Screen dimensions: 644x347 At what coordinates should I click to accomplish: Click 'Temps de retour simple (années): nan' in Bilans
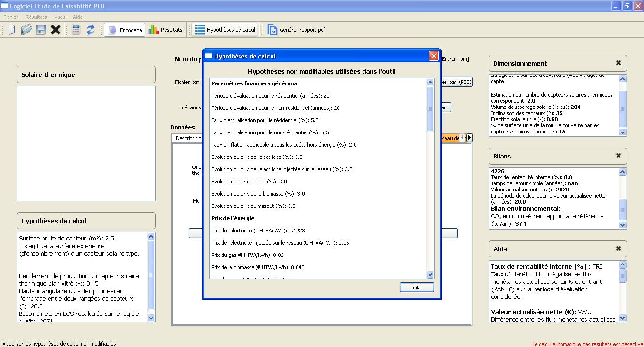click(534, 183)
